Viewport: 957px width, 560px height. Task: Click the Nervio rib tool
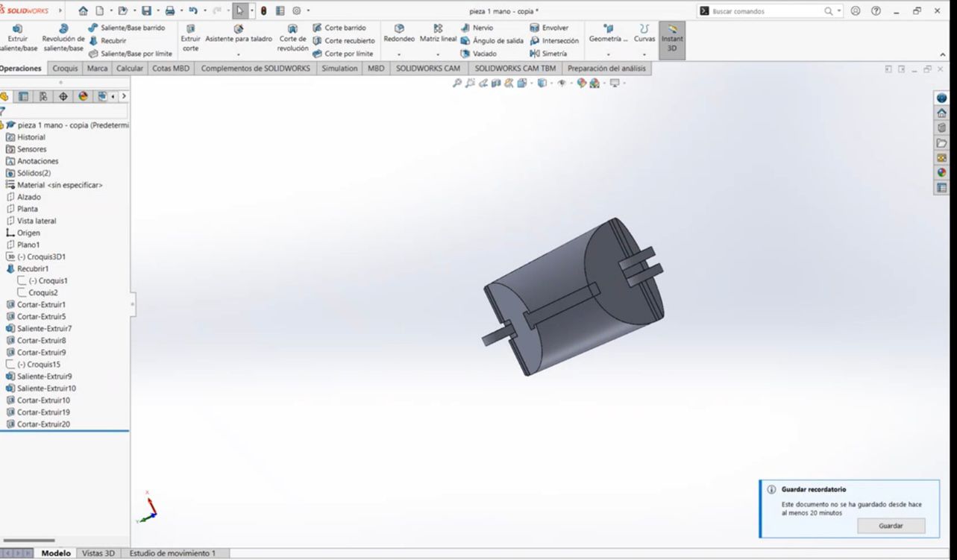click(x=477, y=28)
